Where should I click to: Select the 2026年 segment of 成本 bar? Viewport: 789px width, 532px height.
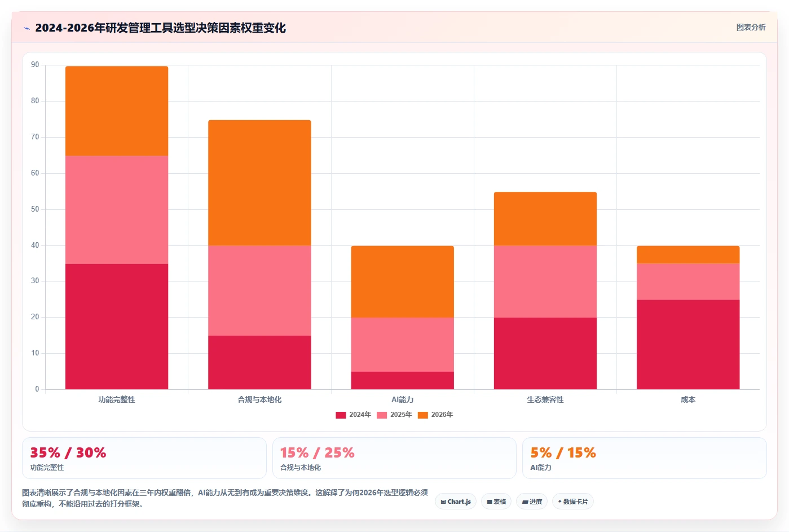688,255
